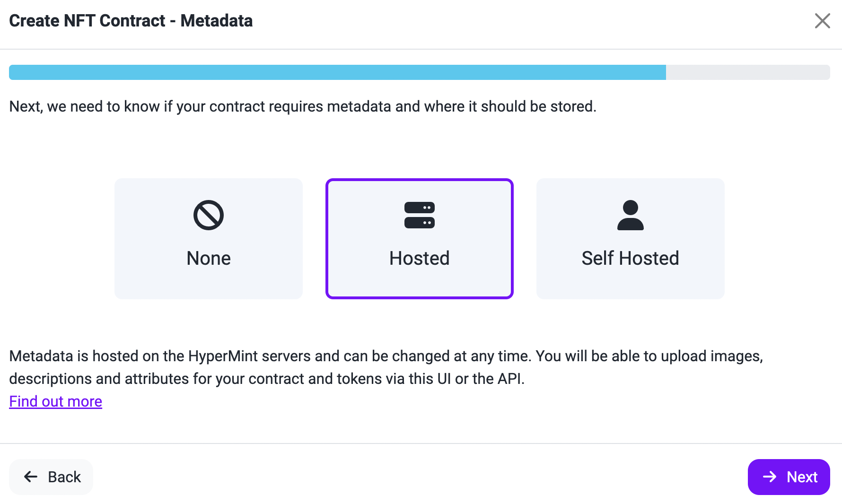
Task: Click the prohibited circle icon for None
Action: tap(209, 215)
